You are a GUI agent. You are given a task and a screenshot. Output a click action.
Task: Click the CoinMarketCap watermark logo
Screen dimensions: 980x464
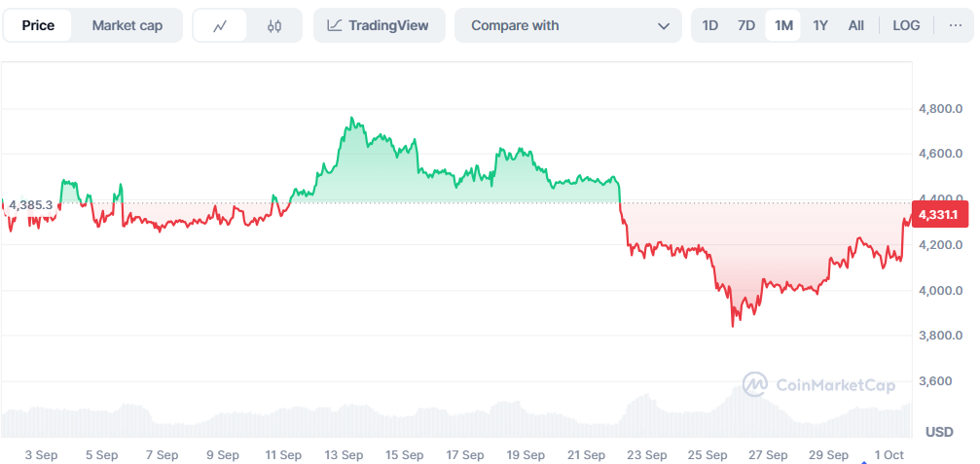[819, 385]
